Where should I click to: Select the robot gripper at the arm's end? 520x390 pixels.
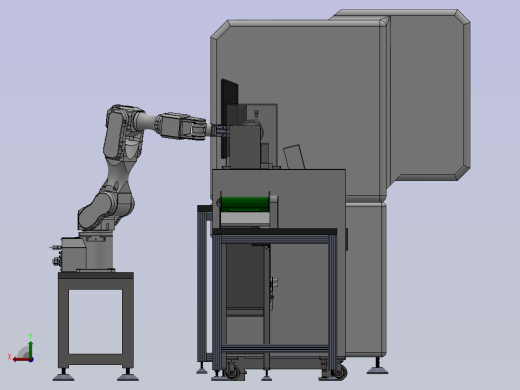pyautogui.click(x=219, y=130)
